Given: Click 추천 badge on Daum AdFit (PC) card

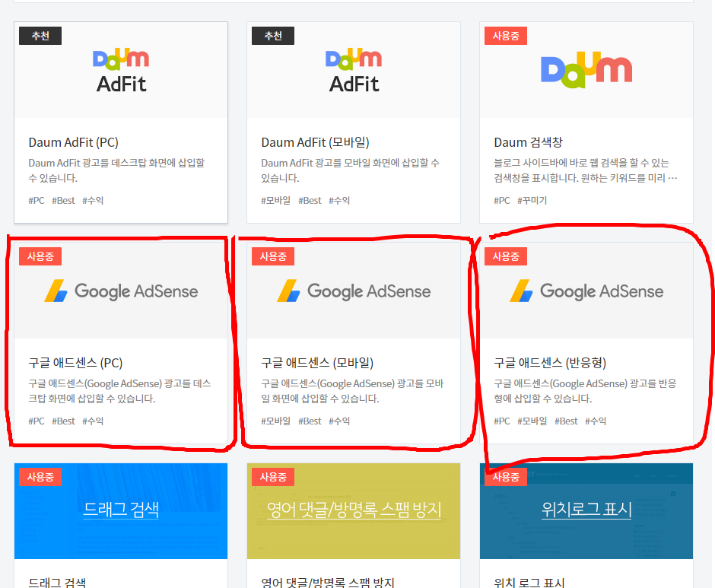Looking at the screenshot, I should click(40, 36).
